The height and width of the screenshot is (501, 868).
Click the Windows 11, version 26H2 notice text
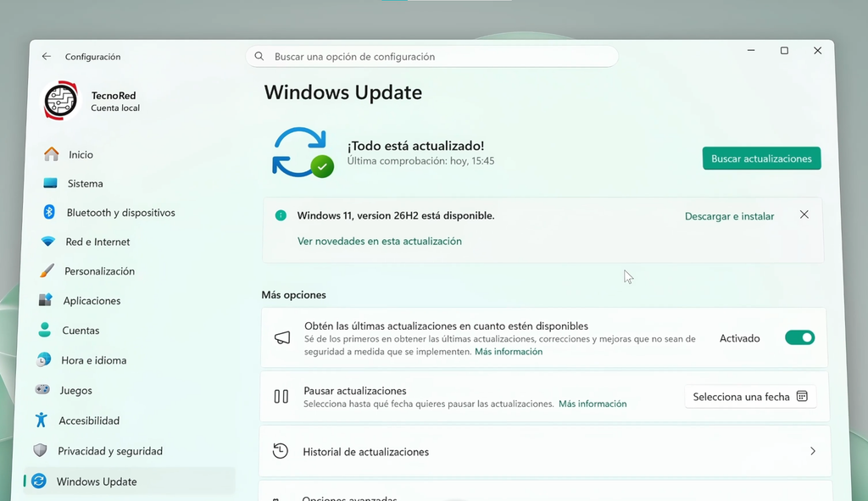coord(396,215)
